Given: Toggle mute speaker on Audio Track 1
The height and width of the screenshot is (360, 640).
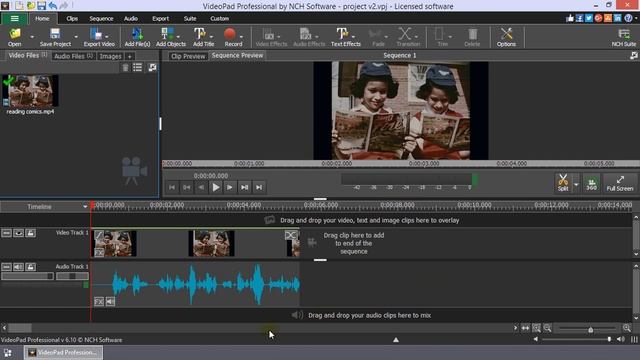Looking at the screenshot, I should [18, 267].
